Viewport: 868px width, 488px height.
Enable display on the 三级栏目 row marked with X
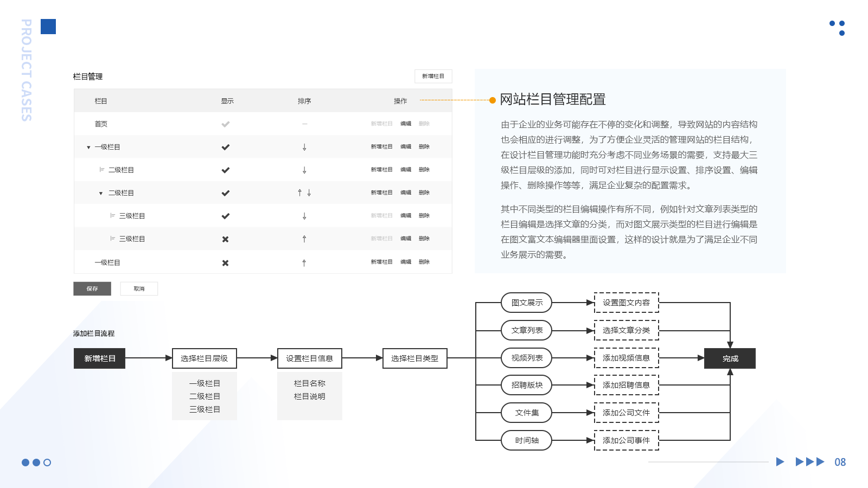pyautogui.click(x=226, y=239)
